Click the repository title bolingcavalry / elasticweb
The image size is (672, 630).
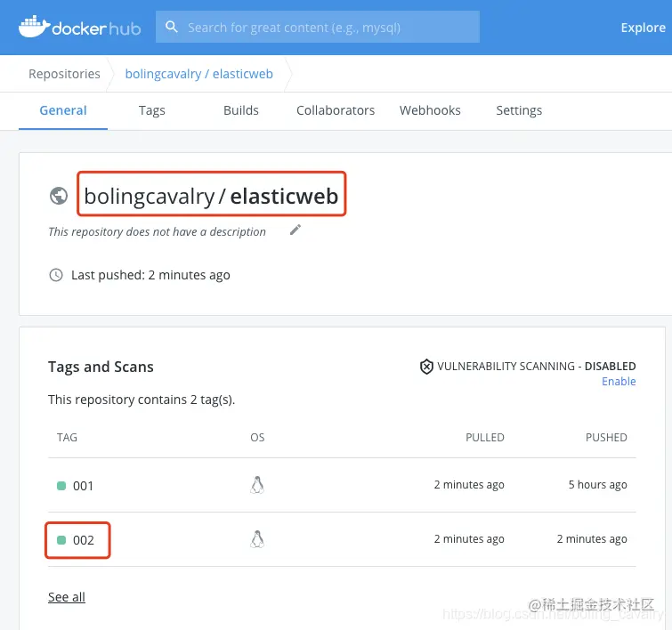[x=211, y=196]
